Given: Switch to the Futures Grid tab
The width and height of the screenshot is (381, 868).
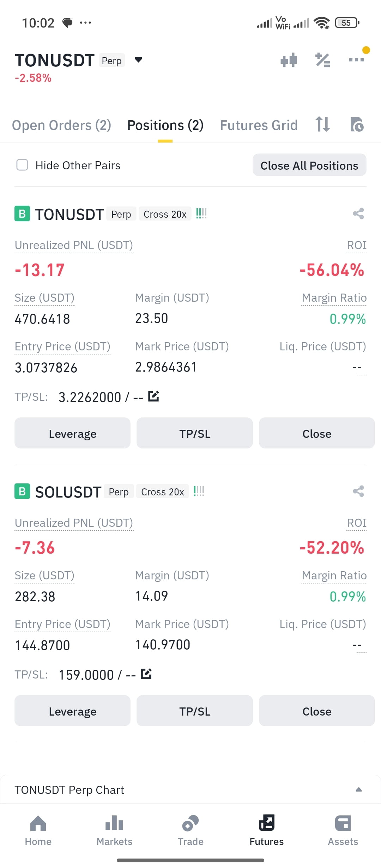Looking at the screenshot, I should pyautogui.click(x=259, y=125).
